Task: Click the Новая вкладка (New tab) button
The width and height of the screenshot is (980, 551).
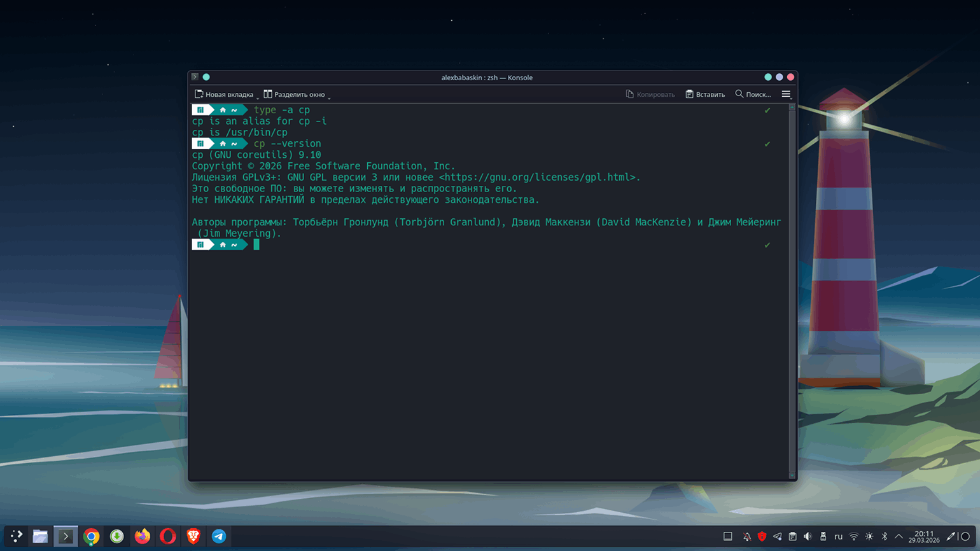Action: 224,94
